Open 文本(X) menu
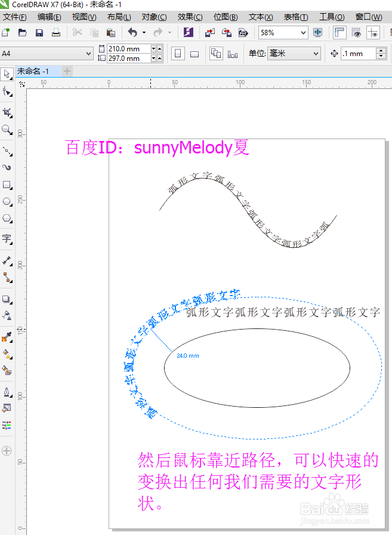392x535 pixels. pyautogui.click(x=261, y=17)
